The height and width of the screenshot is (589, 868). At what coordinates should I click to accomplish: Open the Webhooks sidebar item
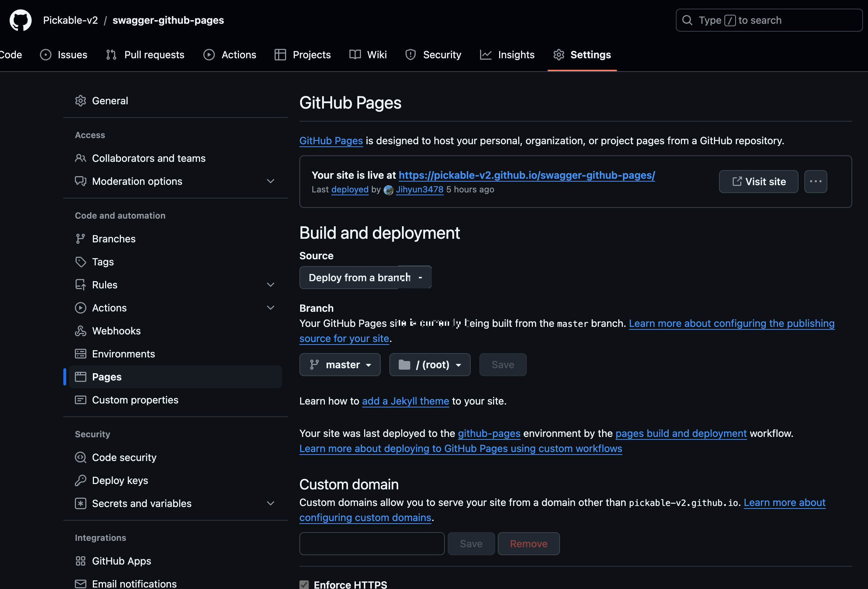tap(116, 331)
